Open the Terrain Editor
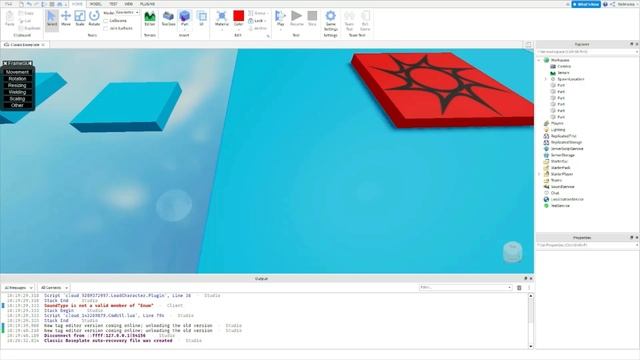Image resolution: width=640 pixels, height=360 pixels. (x=150, y=19)
